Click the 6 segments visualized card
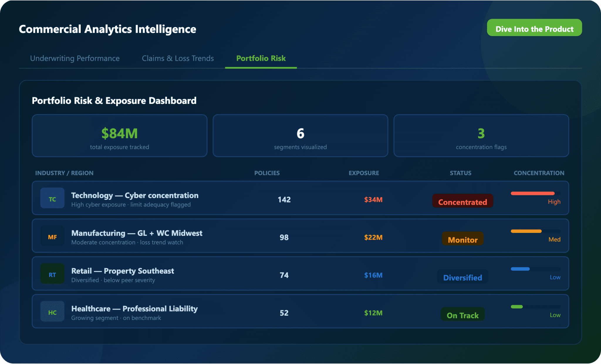The image size is (601, 364). click(300, 136)
